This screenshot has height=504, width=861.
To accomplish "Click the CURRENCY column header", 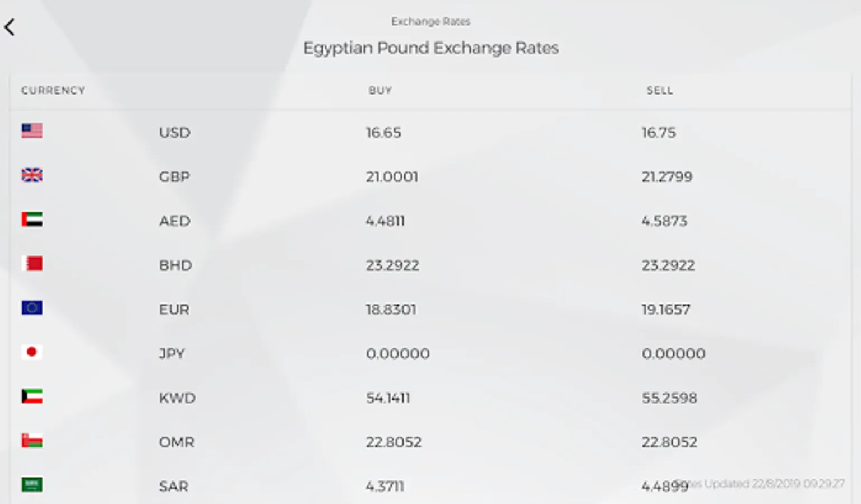I will (53, 91).
